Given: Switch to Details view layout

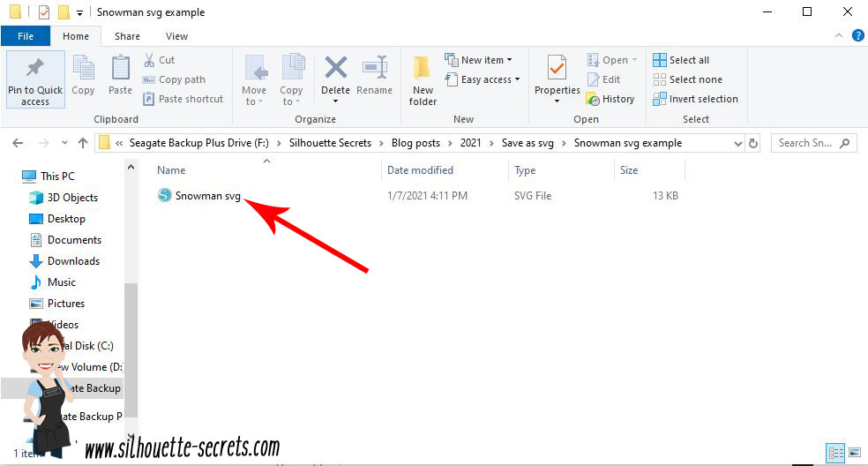Looking at the screenshot, I should (834, 453).
